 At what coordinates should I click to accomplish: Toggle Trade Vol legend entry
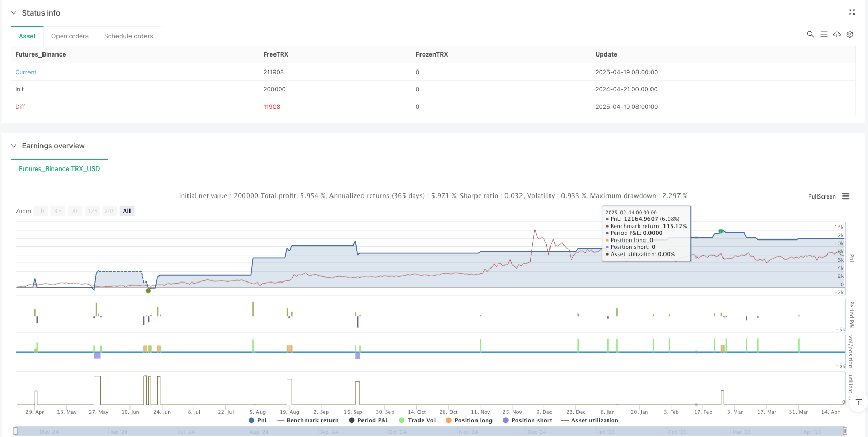417,420
